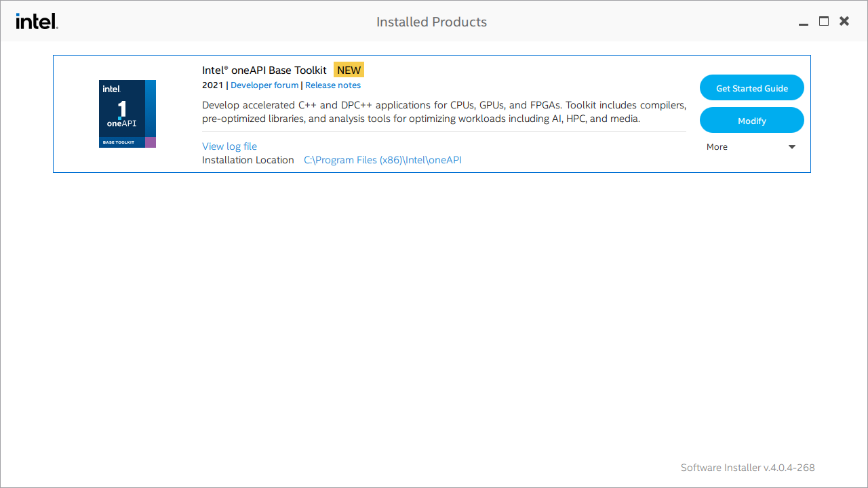The width and height of the screenshot is (868, 488).
Task: Open the Release notes link
Action: click(333, 85)
